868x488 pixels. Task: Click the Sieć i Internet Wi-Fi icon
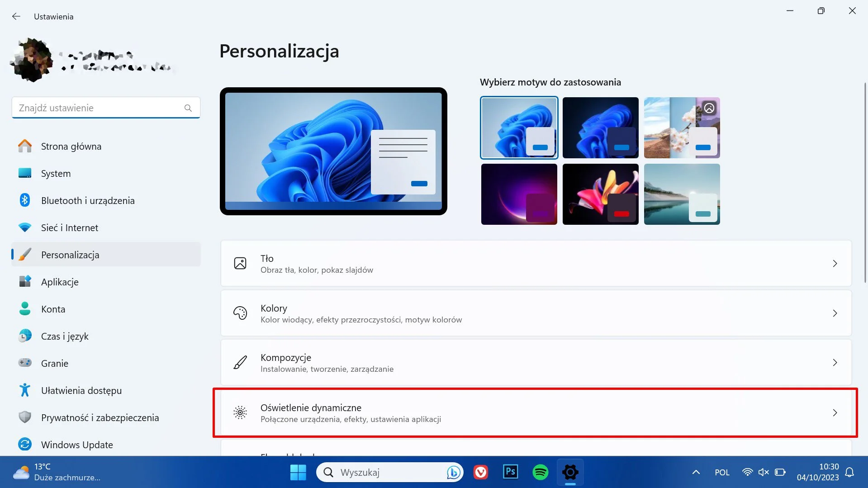(25, 227)
